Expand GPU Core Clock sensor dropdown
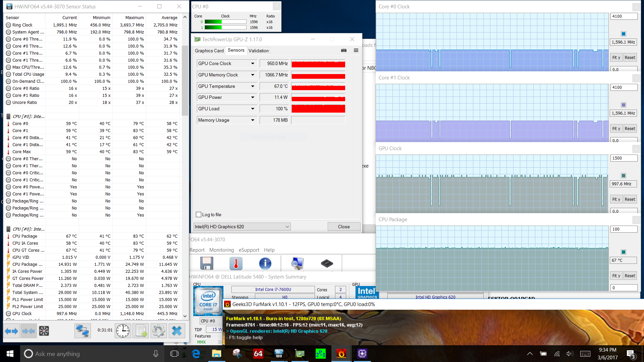Image resolution: width=644 pixels, height=362 pixels. 253,63
